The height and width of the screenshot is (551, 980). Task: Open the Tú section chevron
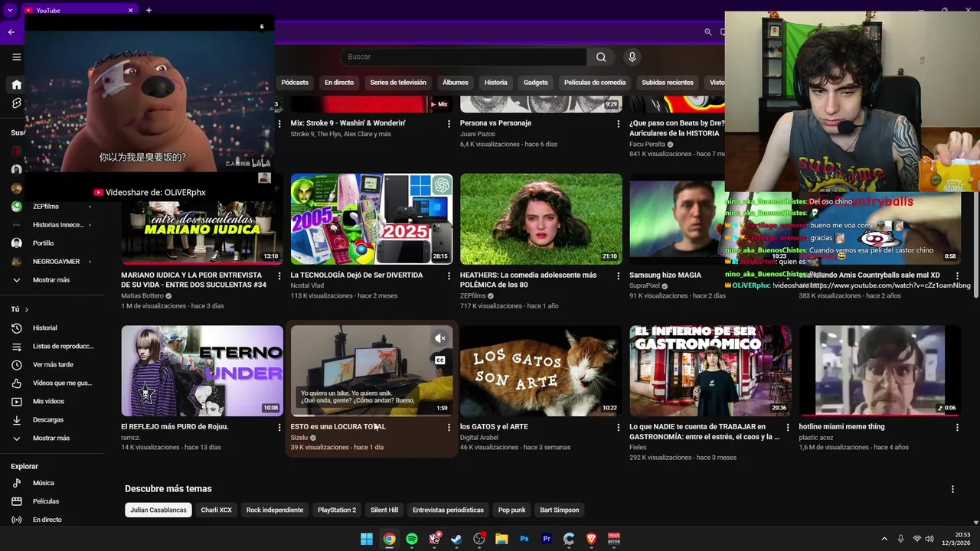(x=27, y=309)
